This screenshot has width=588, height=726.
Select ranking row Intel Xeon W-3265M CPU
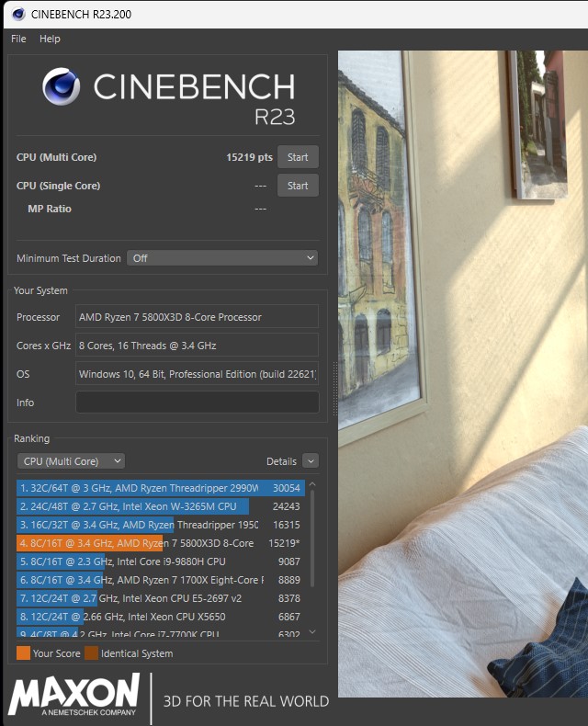160,506
